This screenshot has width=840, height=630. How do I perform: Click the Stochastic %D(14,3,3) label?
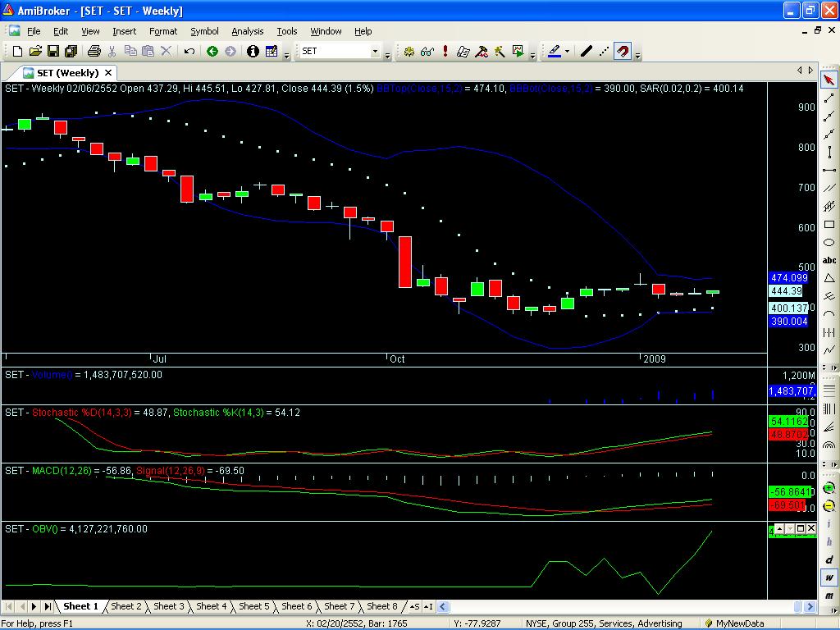coord(81,413)
